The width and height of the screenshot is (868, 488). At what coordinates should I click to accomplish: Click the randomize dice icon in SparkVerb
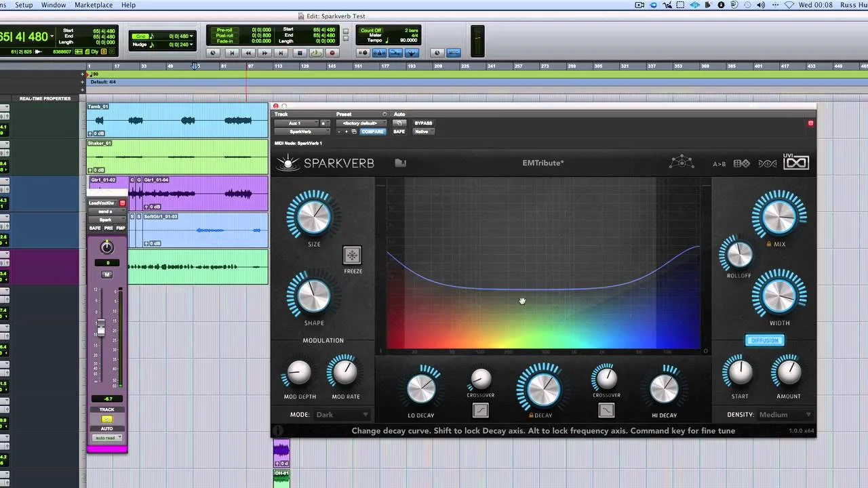742,163
